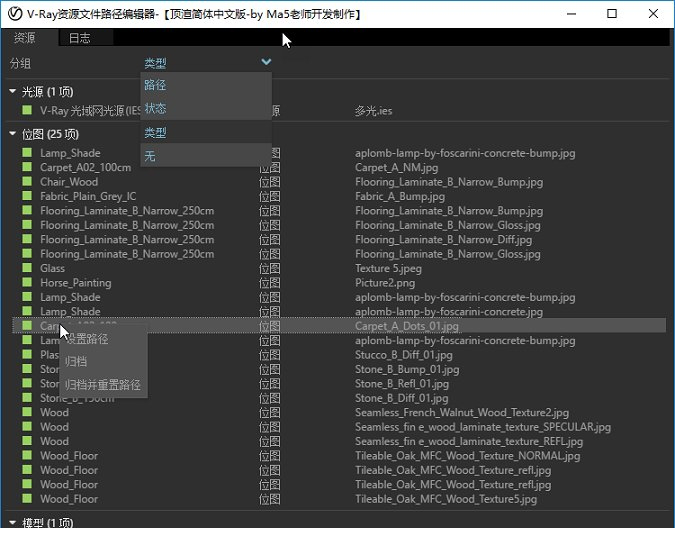Click green status icon of Seamless_French_Walnut row
The height and width of the screenshot is (549, 675).
pyautogui.click(x=27, y=412)
